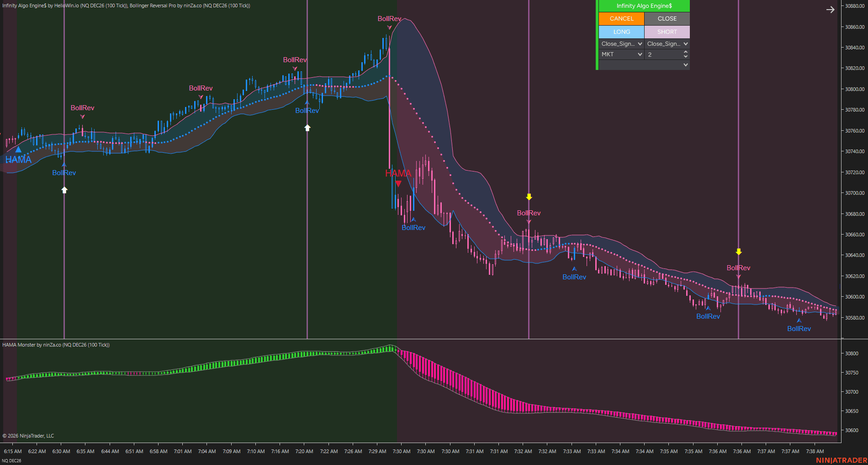This screenshot has height=465, width=868.
Task: Click the 30700 label on HAMA panel axis
Action: pos(851,392)
